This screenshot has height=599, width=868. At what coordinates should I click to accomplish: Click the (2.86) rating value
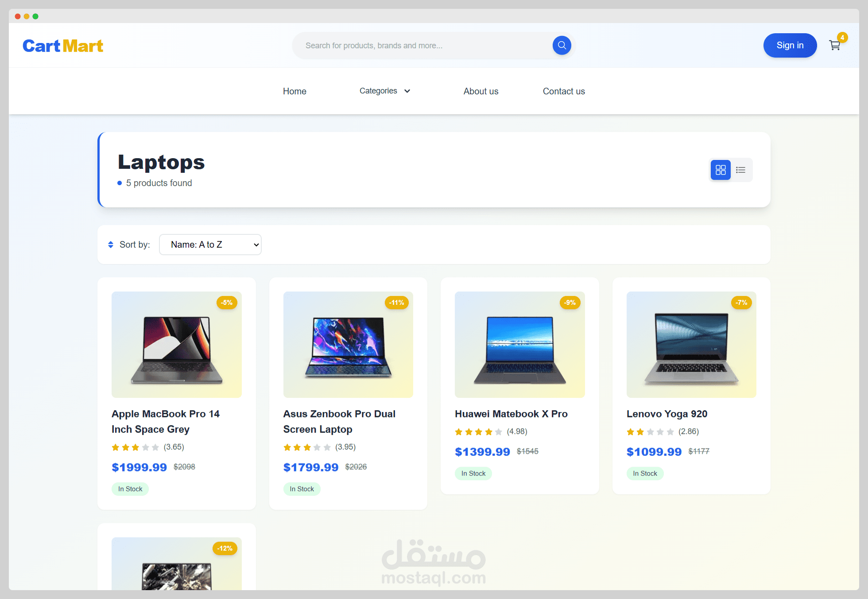689,432
